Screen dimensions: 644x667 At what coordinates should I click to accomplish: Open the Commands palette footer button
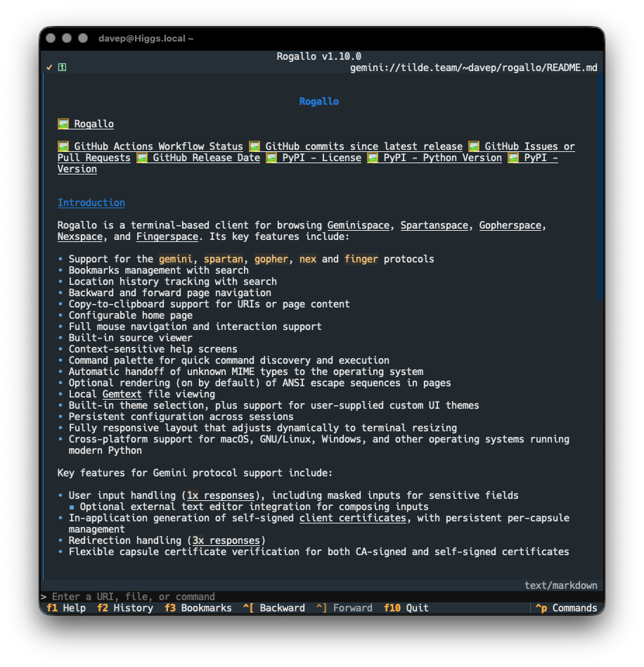[566, 608]
